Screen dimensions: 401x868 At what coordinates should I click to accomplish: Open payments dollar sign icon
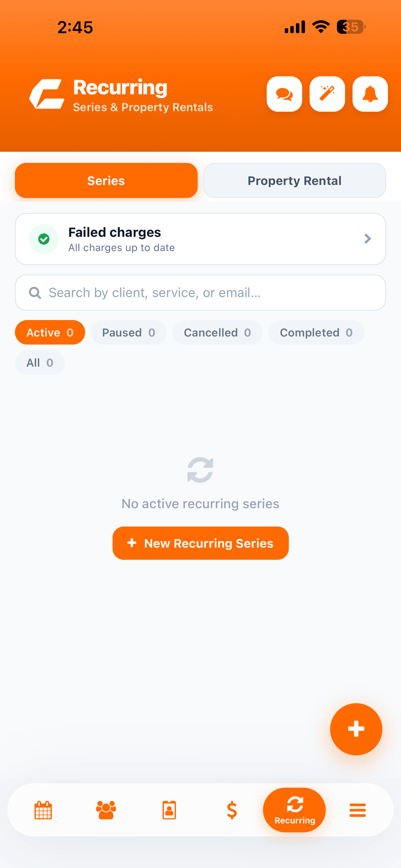232,810
